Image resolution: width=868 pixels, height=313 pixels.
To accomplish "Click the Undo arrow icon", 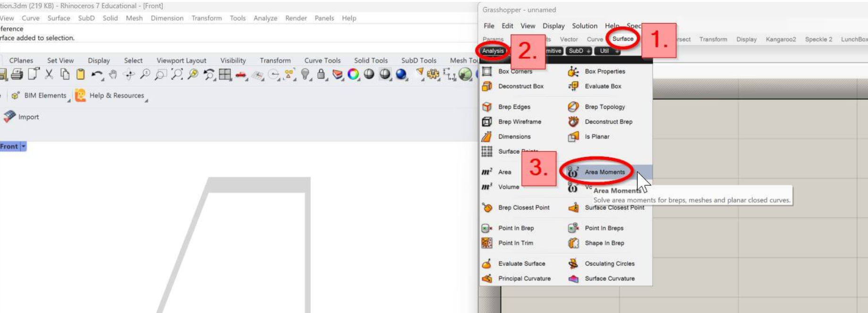I will [x=97, y=74].
